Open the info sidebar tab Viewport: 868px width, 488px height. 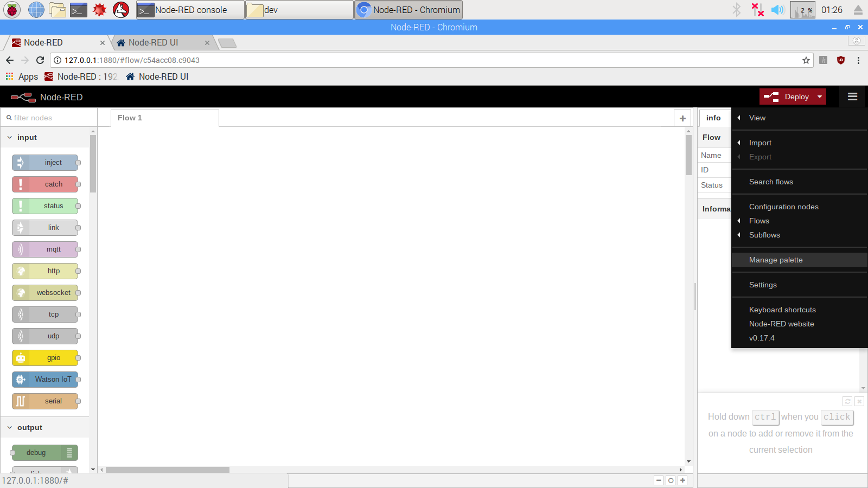[x=713, y=118]
